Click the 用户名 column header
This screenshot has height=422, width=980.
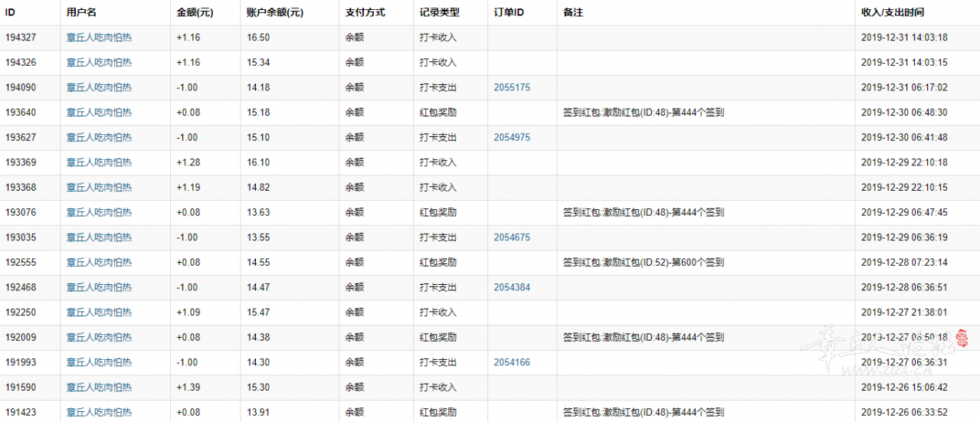pos(81,13)
